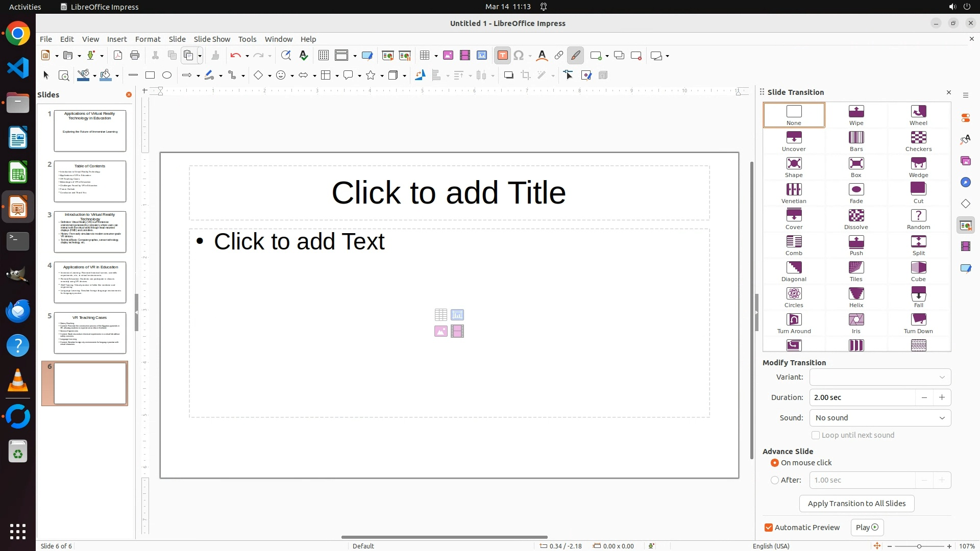Image resolution: width=980 pixels, height=551 pixels.
Task: Click the Insert Text Box toolbar icon
Action: pyautogui.click(x=502, y=56)
